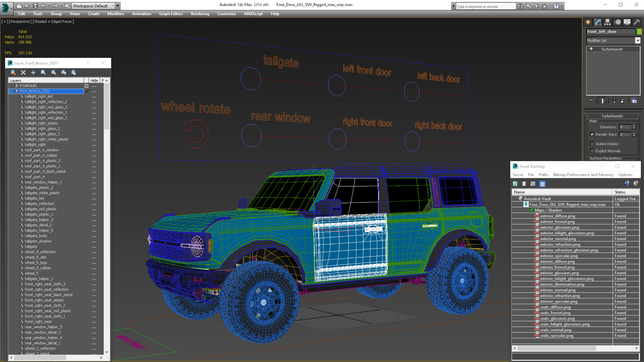644x362 pixels.
Task: Click Highlight Selected Objects' Layers icon
Action: click(x=53, y=72)
